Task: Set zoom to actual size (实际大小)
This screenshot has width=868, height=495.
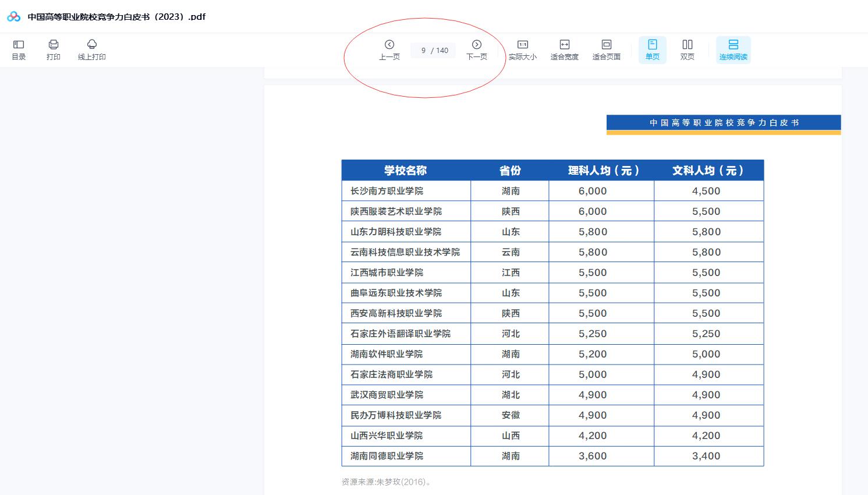Action: tap(522, 49)
